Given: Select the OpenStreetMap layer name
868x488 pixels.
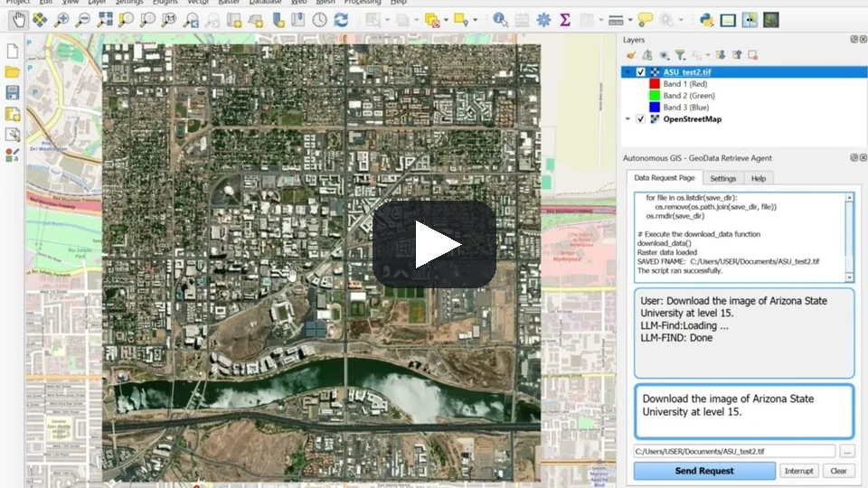Looking at the screenshot, I should 692,119.
